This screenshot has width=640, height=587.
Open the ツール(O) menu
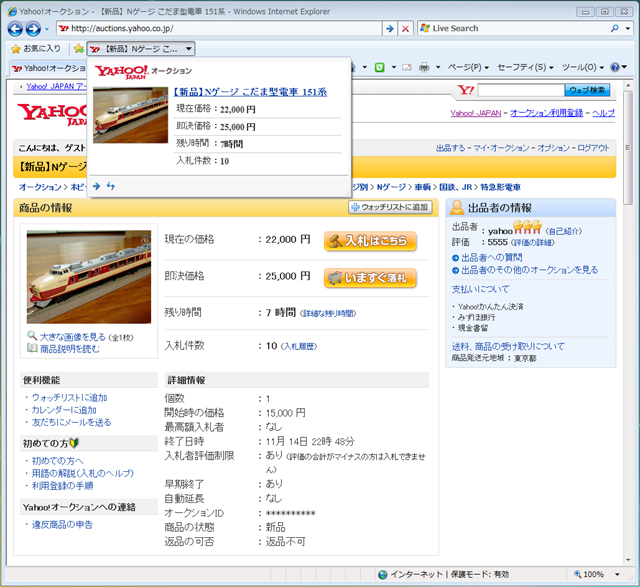pos(582,67)
